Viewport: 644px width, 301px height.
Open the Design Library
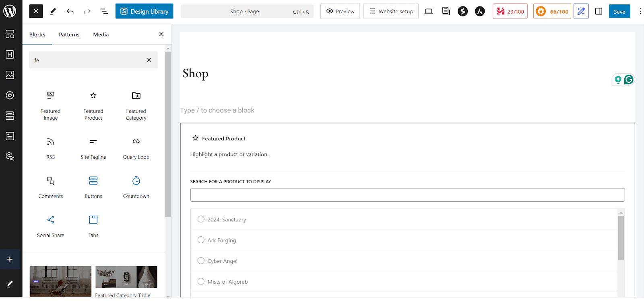[x=144, y=11]
